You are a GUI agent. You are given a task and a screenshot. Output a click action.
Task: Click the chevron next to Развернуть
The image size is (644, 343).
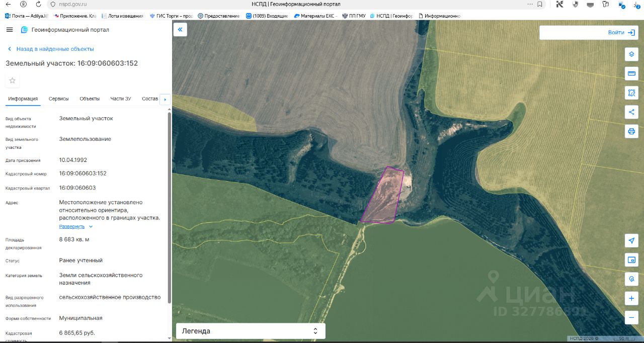coord(91,227)
